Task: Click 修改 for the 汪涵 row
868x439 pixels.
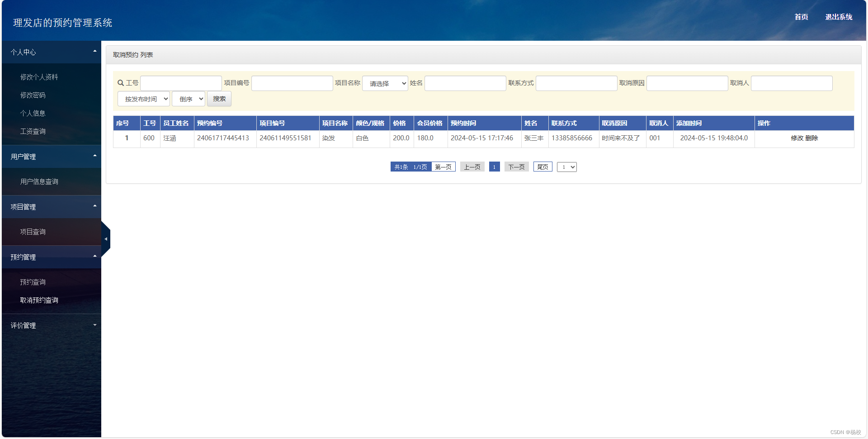Action: 797,138
